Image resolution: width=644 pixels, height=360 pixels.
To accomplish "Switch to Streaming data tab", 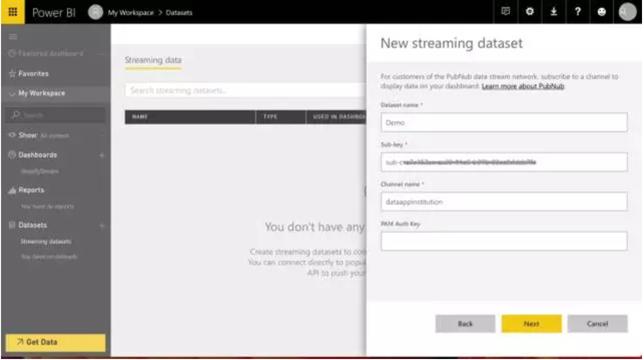I will [x=153, y=60].
